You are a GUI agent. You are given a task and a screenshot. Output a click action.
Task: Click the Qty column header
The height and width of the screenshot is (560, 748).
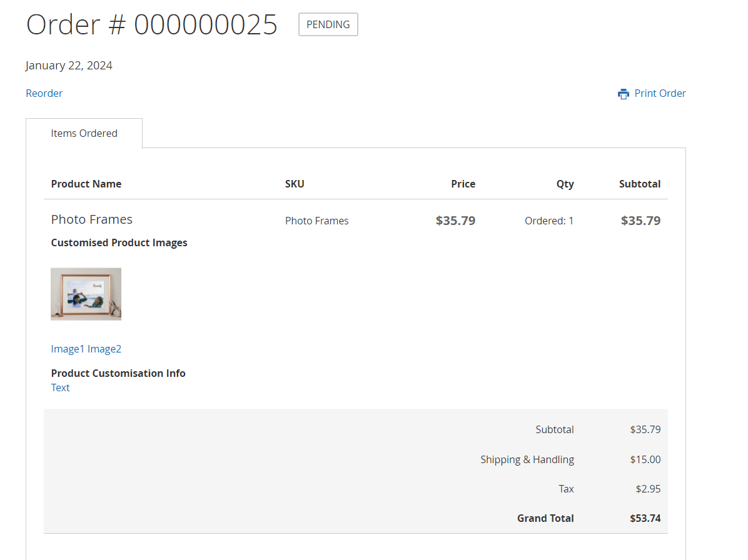point(565,184)
